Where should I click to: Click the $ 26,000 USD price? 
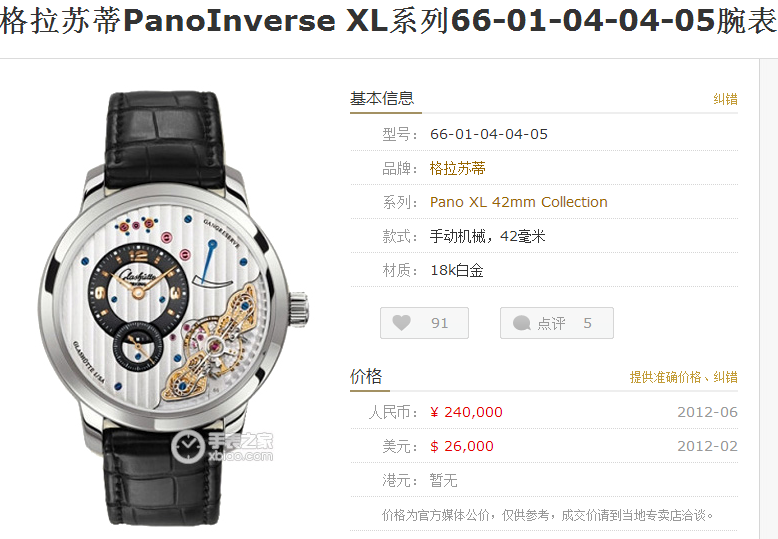click(462, 446)
